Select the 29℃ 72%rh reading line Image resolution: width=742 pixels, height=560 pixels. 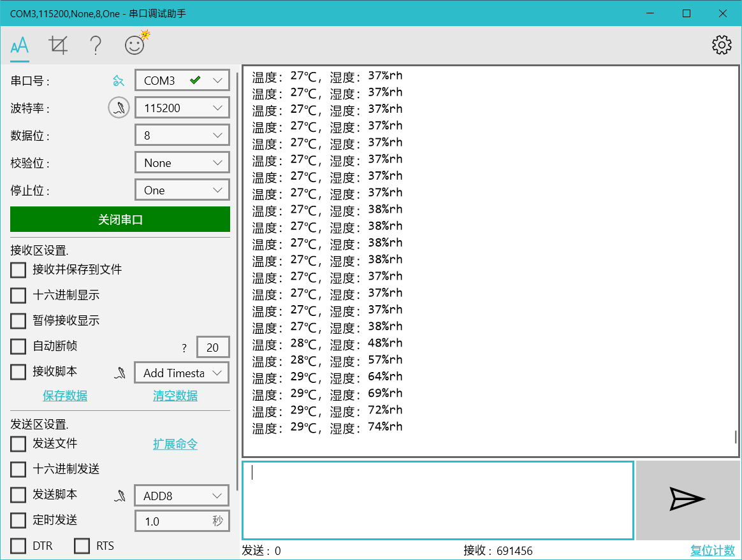(327, 410)
